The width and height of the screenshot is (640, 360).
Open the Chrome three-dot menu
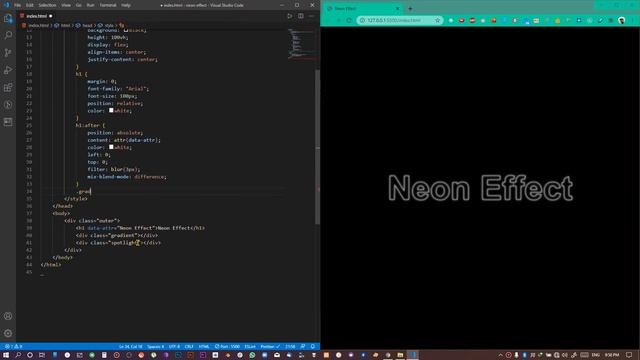[632, 20]
